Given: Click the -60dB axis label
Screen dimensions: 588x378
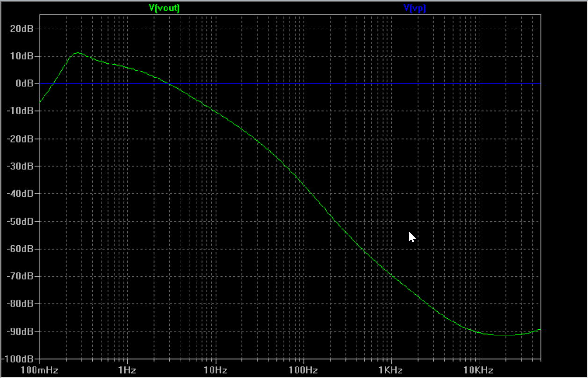Looking at the screenshot, I should 19,249.
